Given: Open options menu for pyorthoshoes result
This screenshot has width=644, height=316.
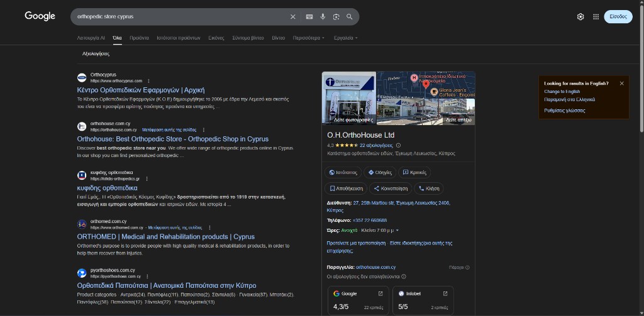Looking at the screenshot, I should pos(147,276).
